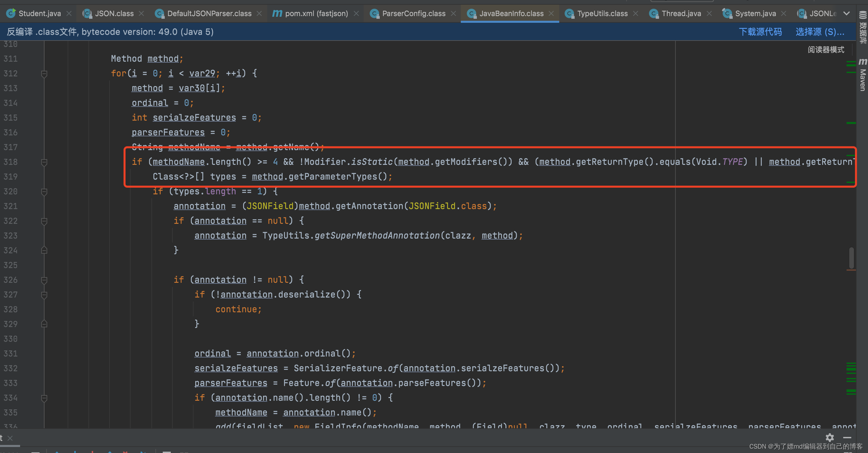Viewport: 868px width, 453px height.
Task: Open the Maven tool window
Action: [863, 75]
